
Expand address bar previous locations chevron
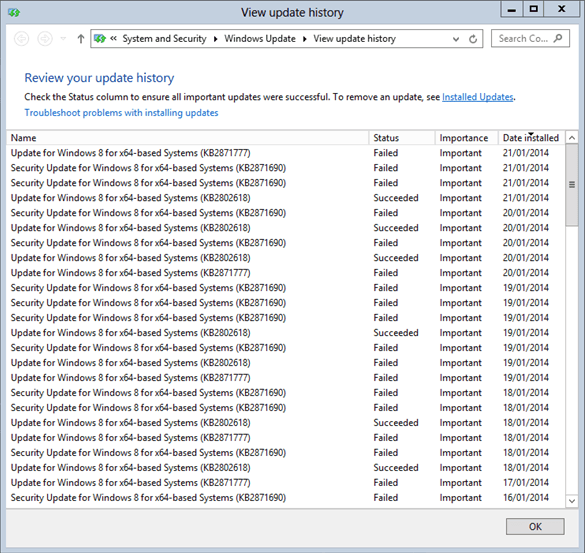click(456, 39)
